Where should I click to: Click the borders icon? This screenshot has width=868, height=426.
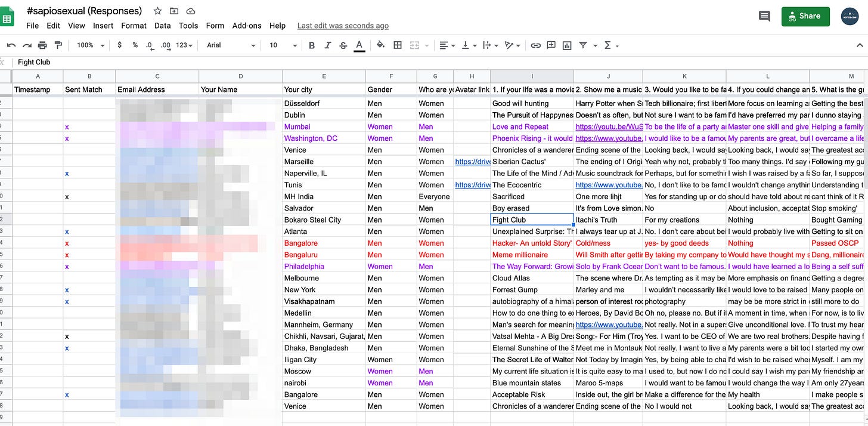(398, 45)
